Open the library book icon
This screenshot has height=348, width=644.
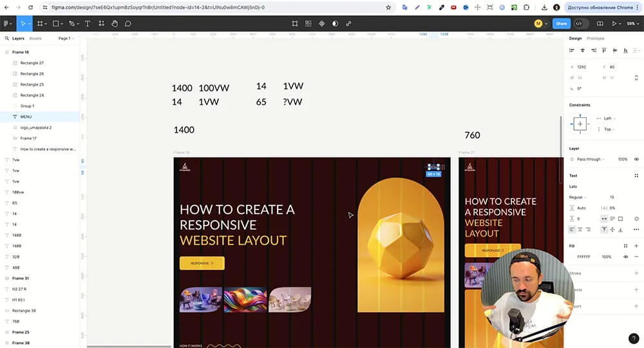click(x=600, y=24)
